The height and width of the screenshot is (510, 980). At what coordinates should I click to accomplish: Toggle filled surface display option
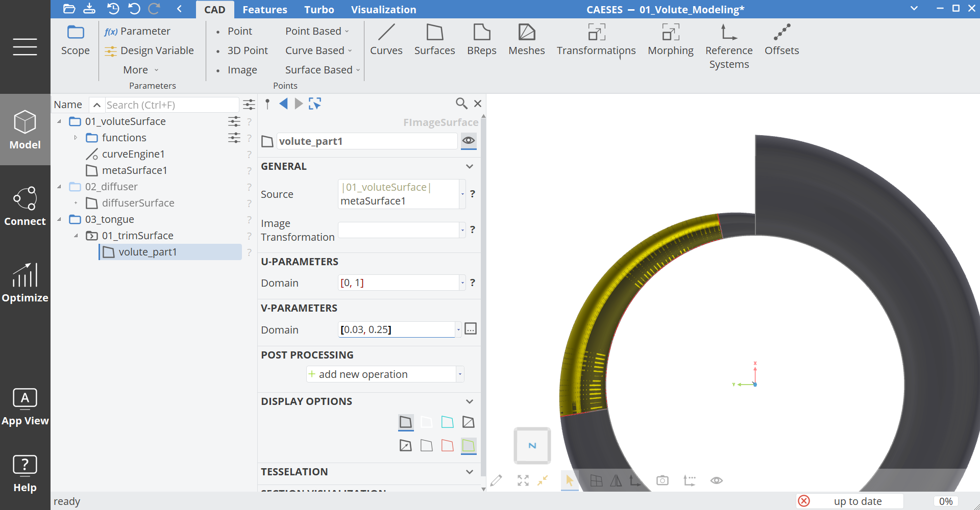pos(406,422)
